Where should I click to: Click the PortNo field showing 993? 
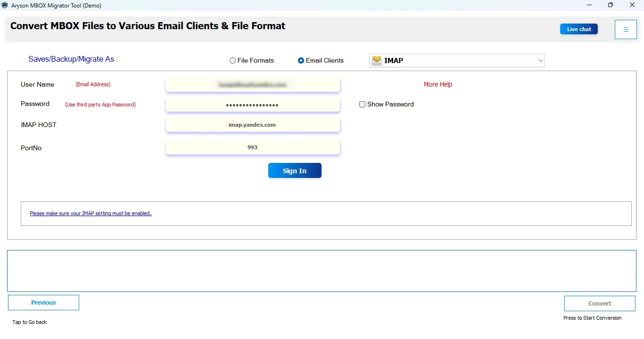tap(253, 148)
